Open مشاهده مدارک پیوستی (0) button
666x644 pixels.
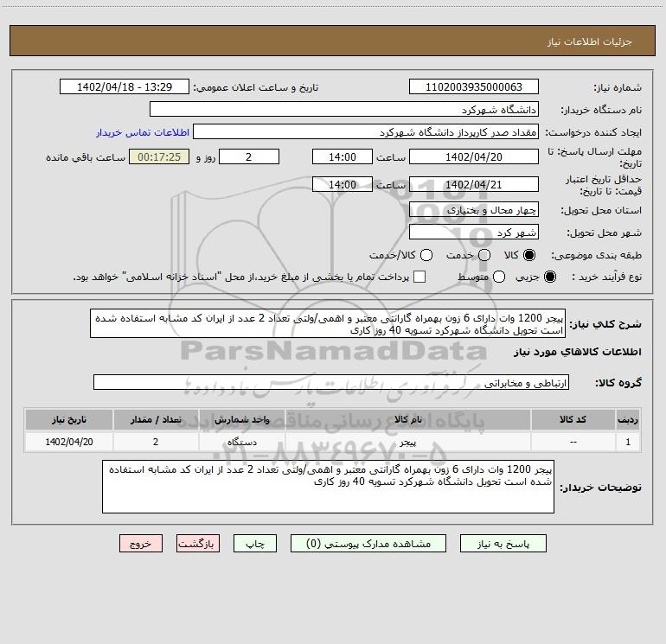coord(368,544)
